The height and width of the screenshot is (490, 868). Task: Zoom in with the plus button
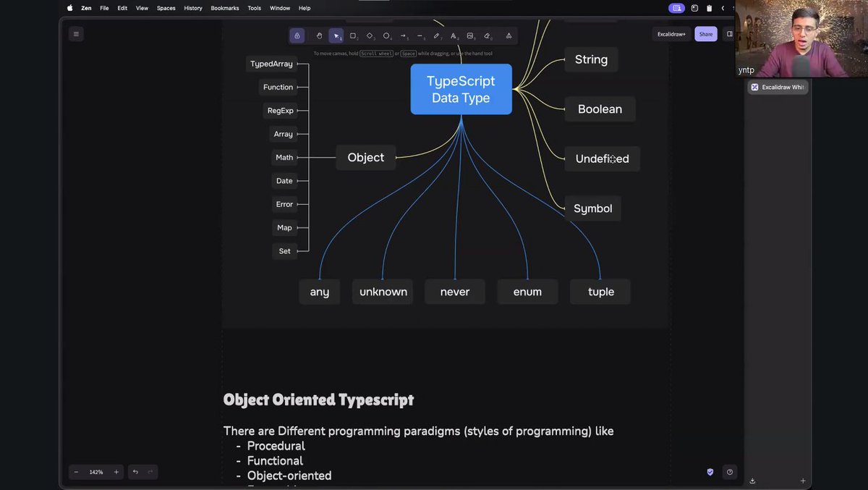click(x=116, y=472)
